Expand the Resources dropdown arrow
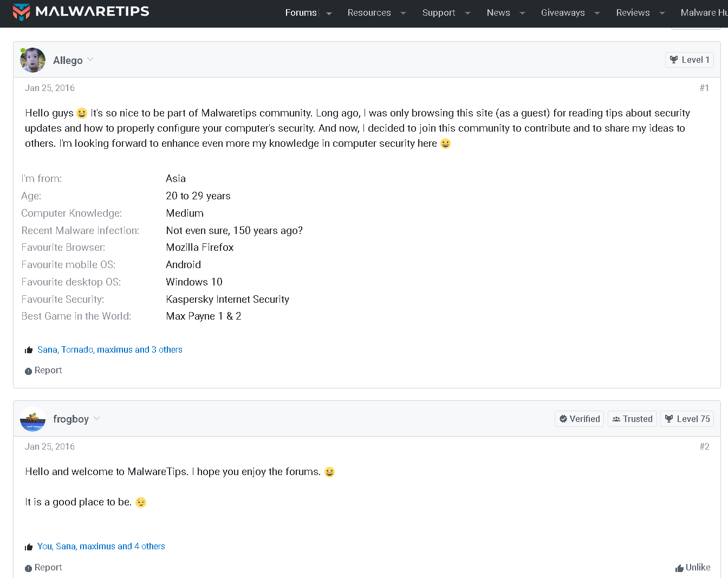This screenshot has height=578, width=728. click(403, 13)
